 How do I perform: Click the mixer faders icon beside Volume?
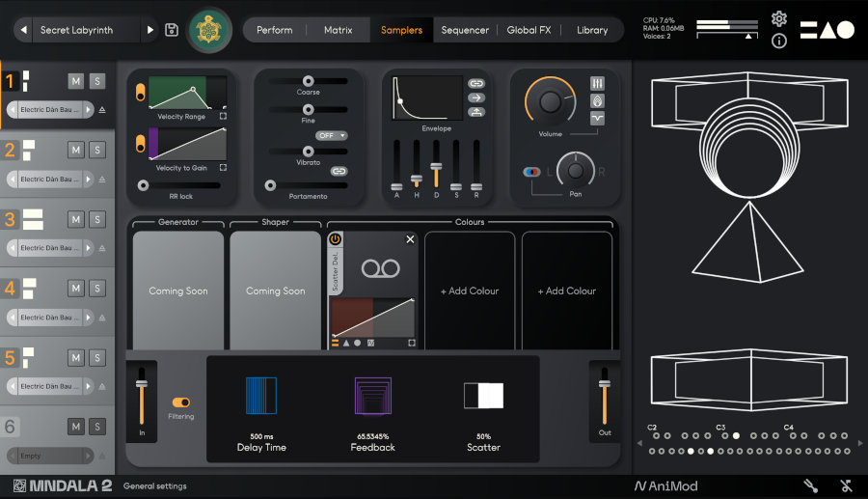[x=597, y=83]
